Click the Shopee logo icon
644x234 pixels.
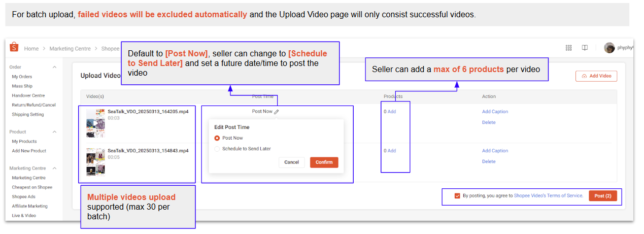(14, 48)
